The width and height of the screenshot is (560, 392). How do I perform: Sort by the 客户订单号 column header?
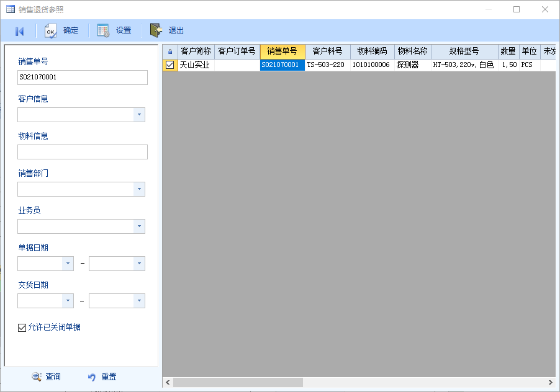237,51
